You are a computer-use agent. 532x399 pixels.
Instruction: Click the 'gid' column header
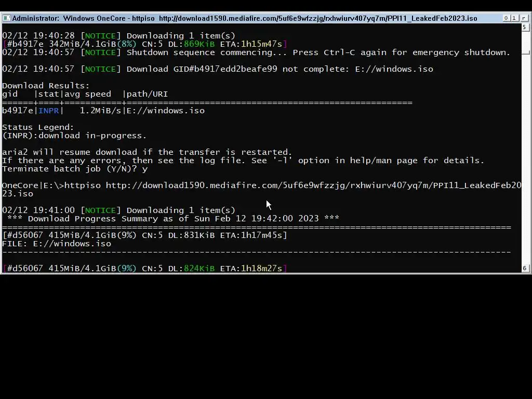pos(10,94)
